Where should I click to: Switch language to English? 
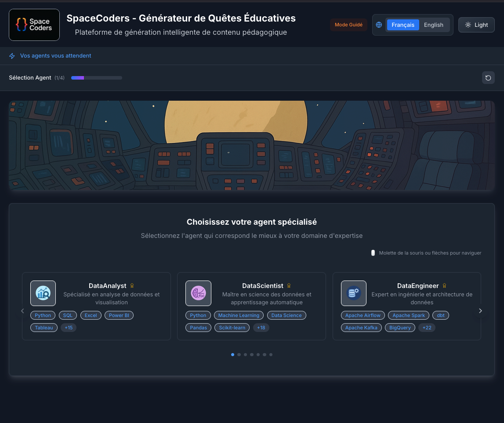[433, 25]
